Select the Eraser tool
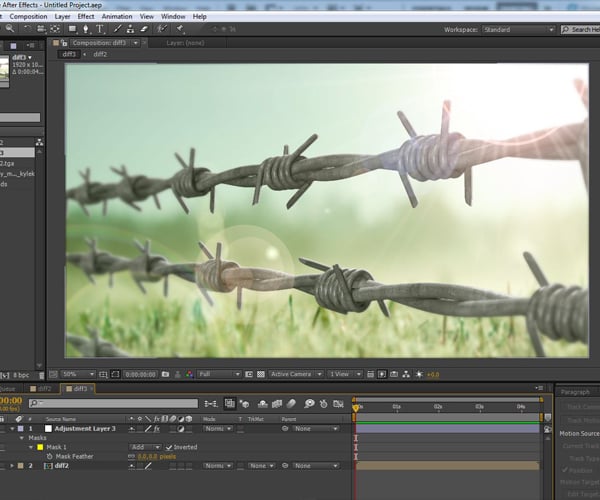Screen dimensions: 600x500 (144, 29)
